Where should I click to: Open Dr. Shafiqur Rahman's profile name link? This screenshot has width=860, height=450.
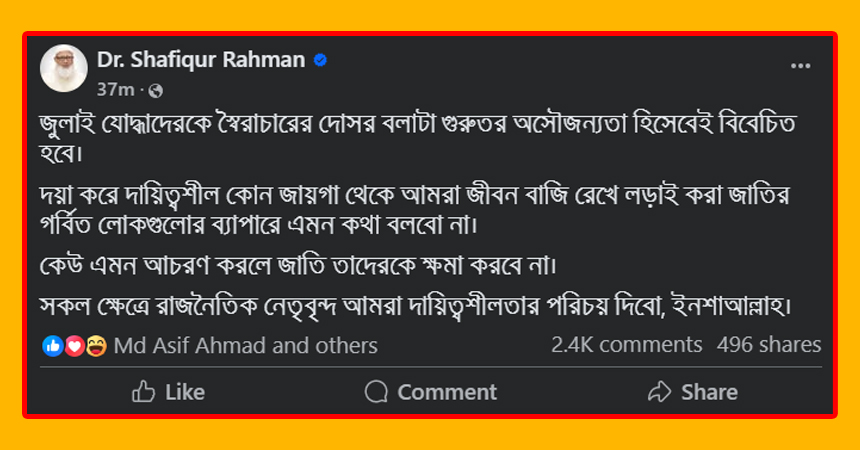(201, 61)
